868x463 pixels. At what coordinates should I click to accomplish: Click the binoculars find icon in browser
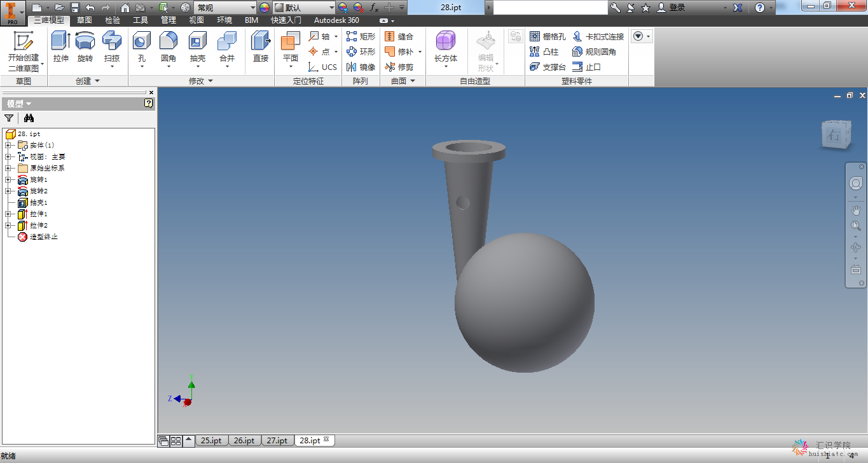tap(29, 118)
